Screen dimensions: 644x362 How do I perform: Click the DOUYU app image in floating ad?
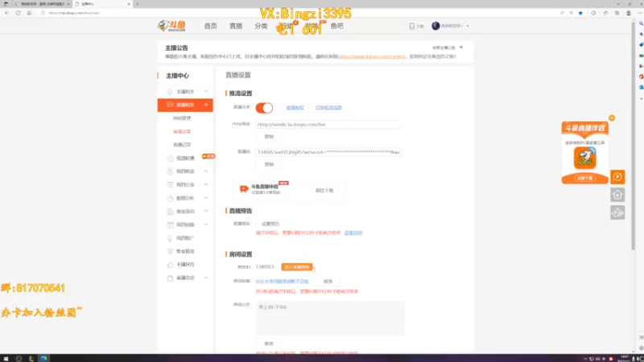[585, 158]
